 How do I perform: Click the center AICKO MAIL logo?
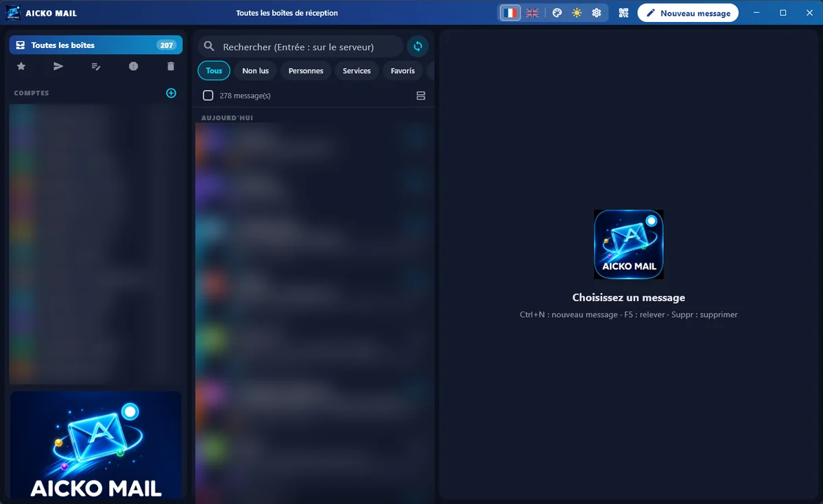tap(629, 244)
